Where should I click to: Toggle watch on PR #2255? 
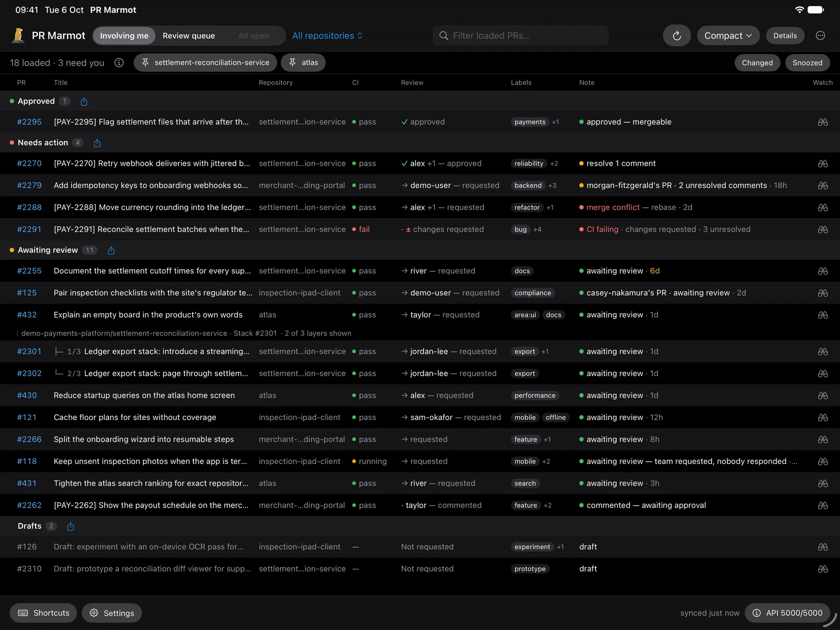pyautogui.click(x=823, y=271)
